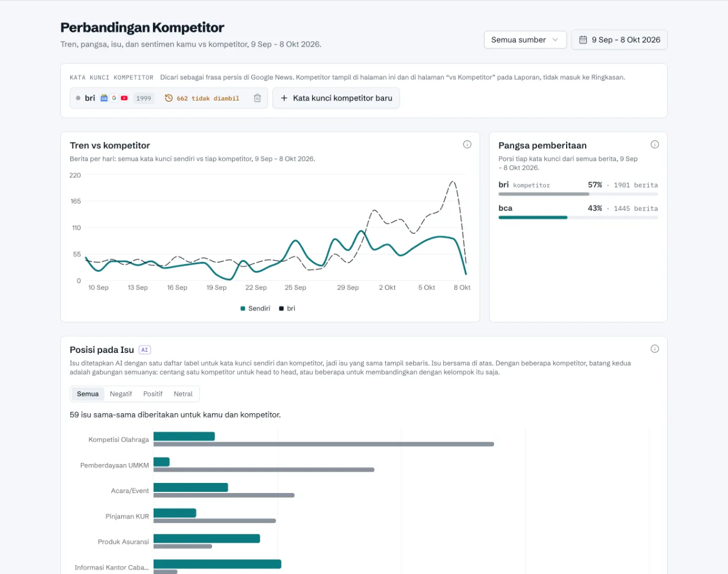This screenshot has width=728, height=574.
Task: Click the bca share progress bar
Action: (x=578, y=218)
